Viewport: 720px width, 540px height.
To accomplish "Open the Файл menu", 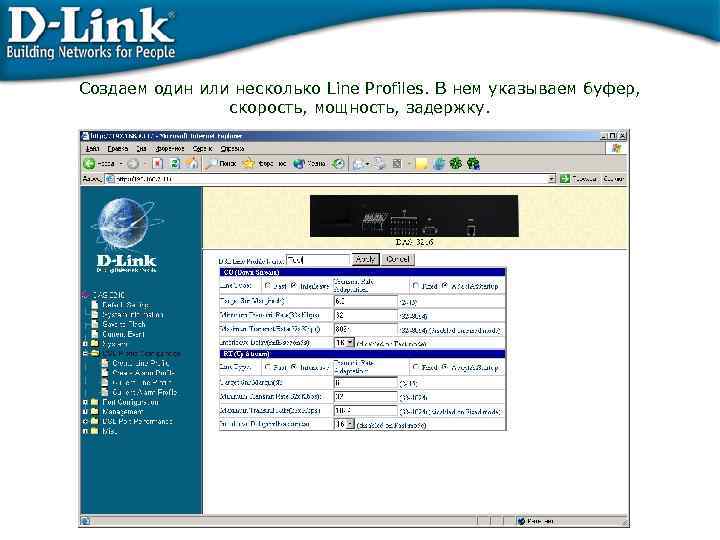I will (x=93, y=148).
